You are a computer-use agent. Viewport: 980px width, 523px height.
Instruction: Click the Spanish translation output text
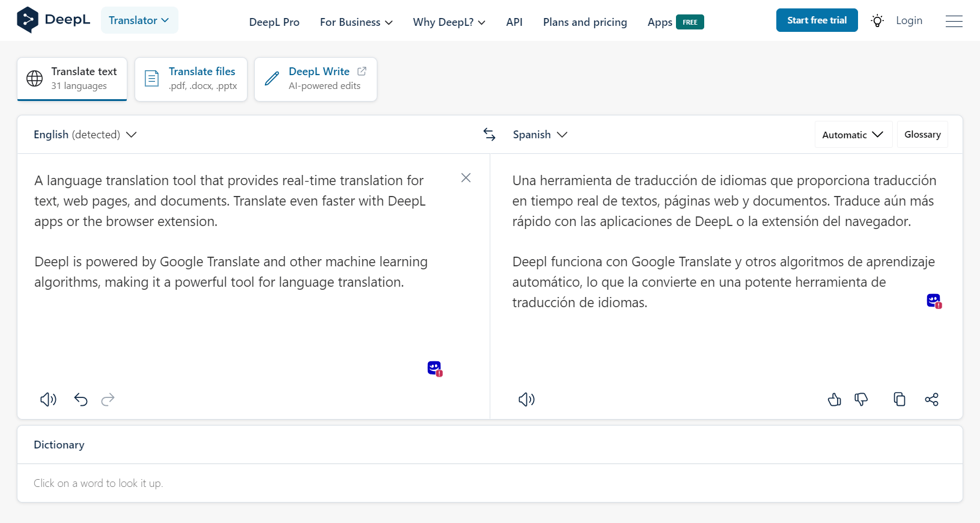point(724,241)
